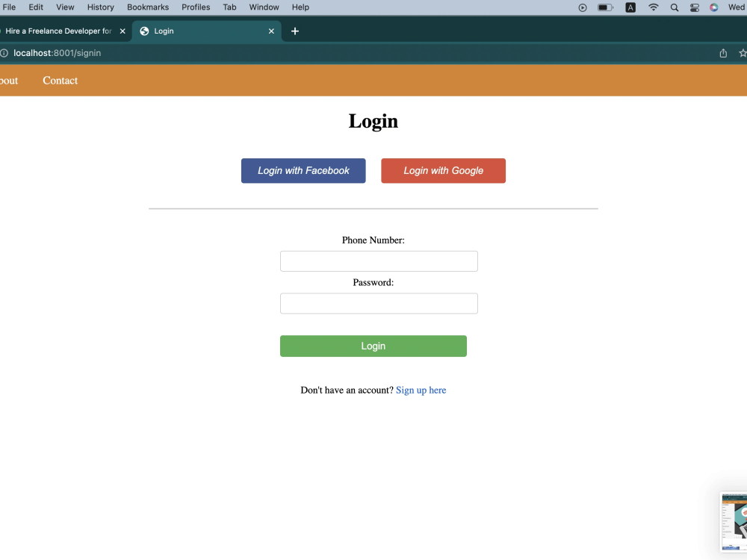Close the Login tab

click(x=271, y=31)
